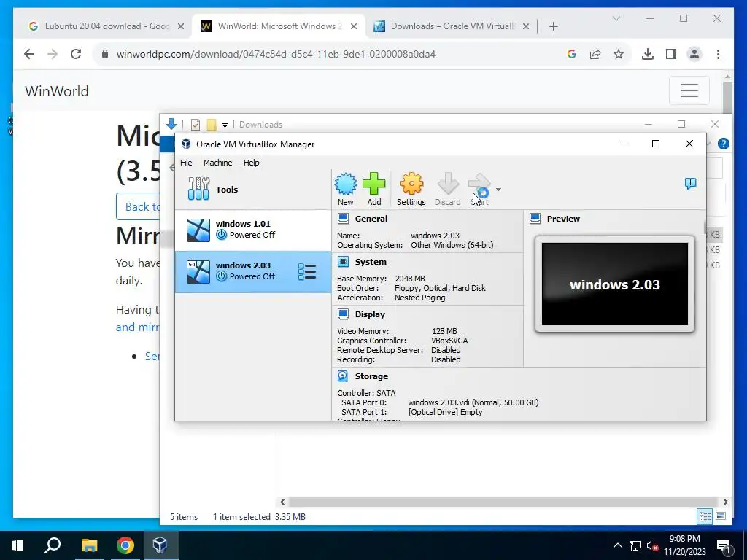This screenshot has height=560, width=747.
Task: Open WinWorld hamburger menu
Action: [689, 90]
